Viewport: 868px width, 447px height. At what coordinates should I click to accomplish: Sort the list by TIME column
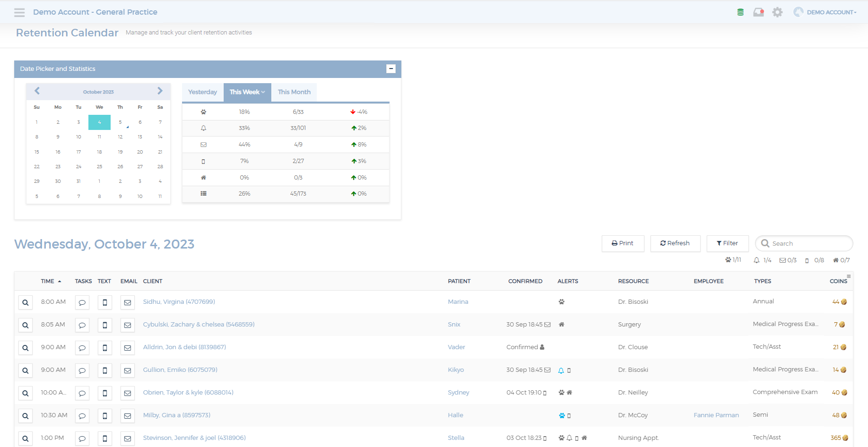click(51, 281)
